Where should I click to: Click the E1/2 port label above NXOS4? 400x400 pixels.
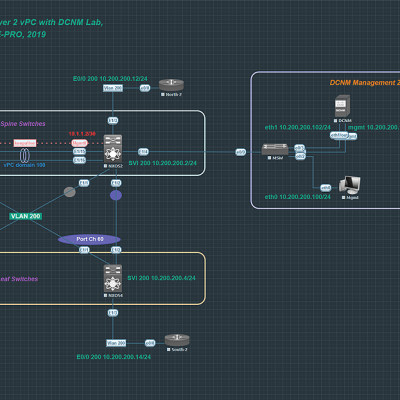116,250
